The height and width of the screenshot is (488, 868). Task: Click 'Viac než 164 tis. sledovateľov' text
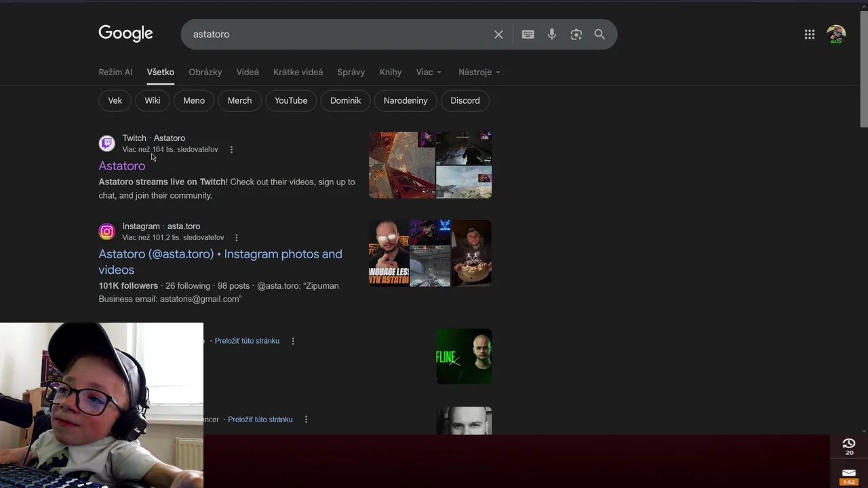click(x=170, y=149)
